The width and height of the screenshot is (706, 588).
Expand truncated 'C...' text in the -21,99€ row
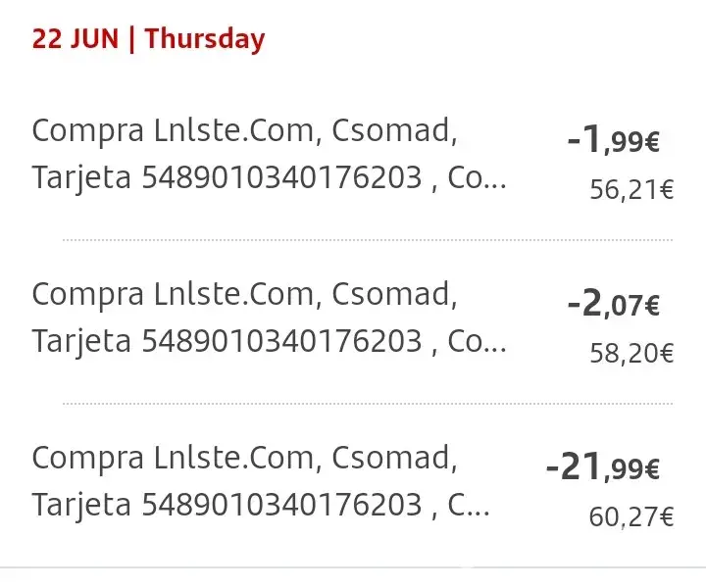(470, 505)
